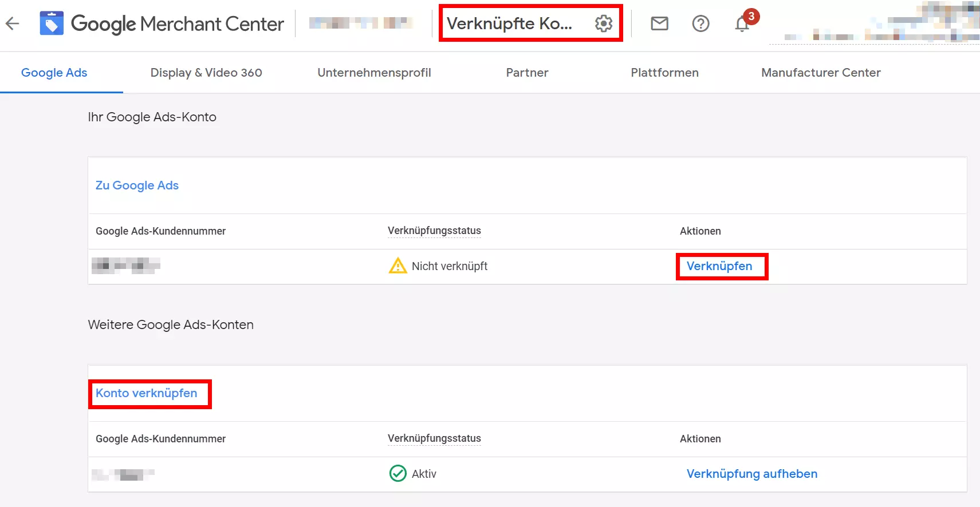Click Verknüpfen for the unlinked account
980x507 pixels.
[719, 266]
